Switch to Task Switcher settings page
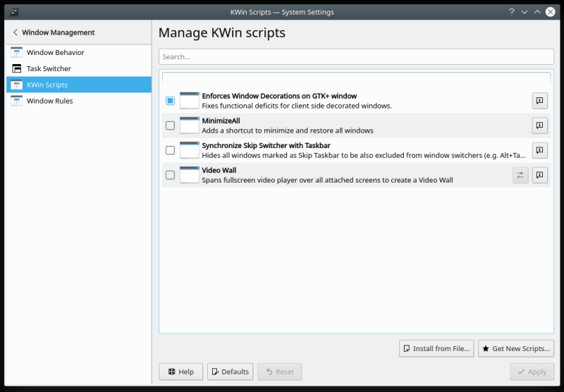564x392 pixels. point(79,68)
